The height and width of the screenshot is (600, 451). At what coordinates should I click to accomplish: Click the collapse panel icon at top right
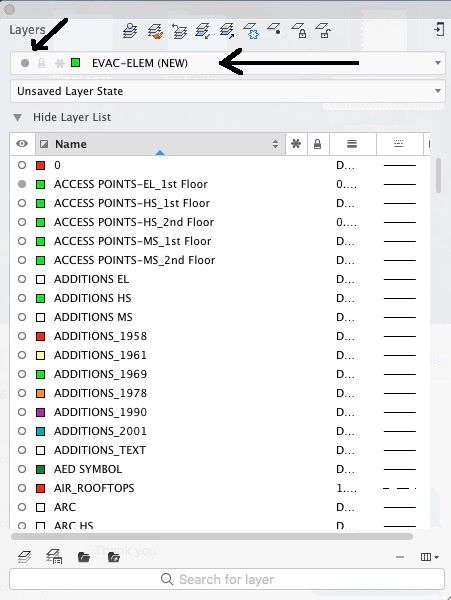pyautogui.click(x=439, y=29)
